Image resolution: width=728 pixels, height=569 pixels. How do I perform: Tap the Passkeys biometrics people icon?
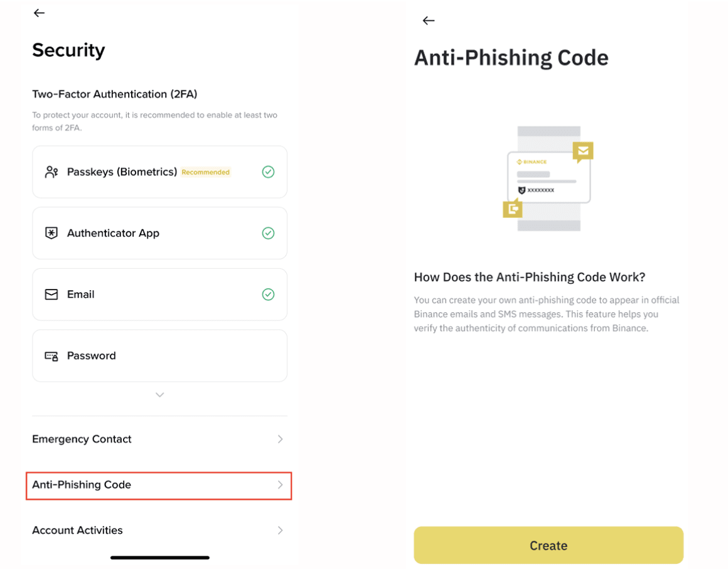point(51,172)
